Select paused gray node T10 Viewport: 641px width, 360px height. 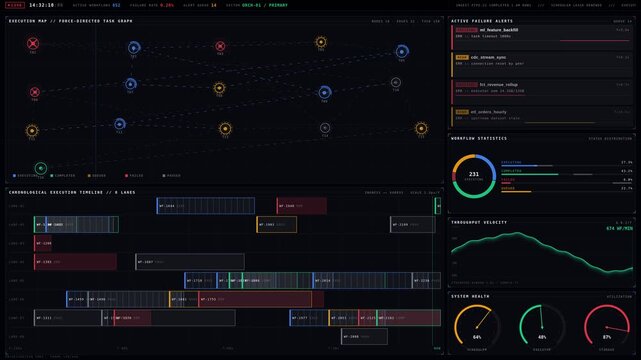click(396, 82)
